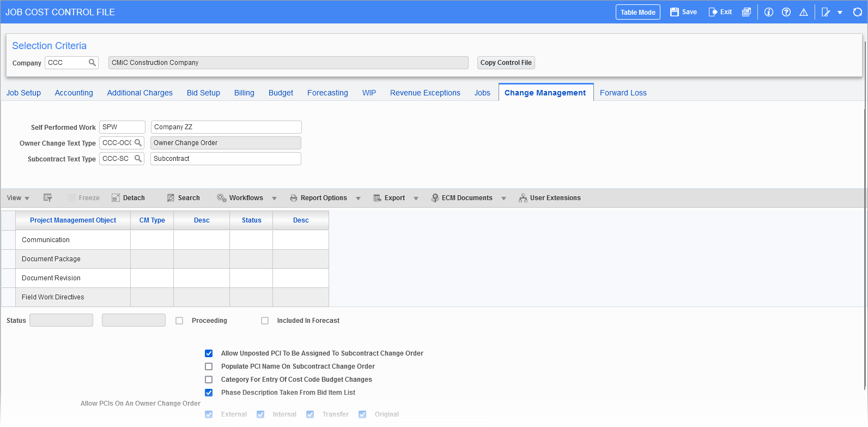Select the Document Revision row
Viewport: 868px width, 427px height.
pyautogui.click(x=165, y=278)
